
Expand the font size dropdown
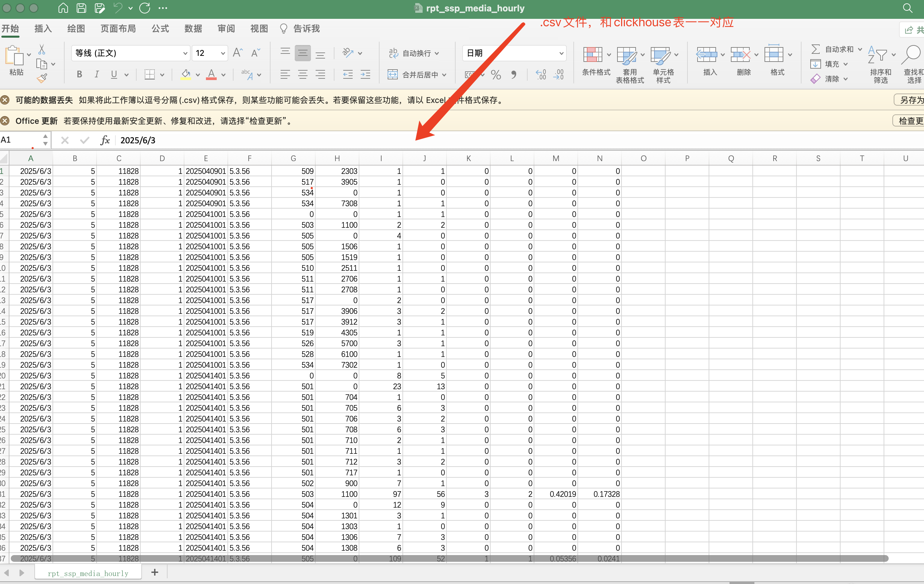point(222,53)
